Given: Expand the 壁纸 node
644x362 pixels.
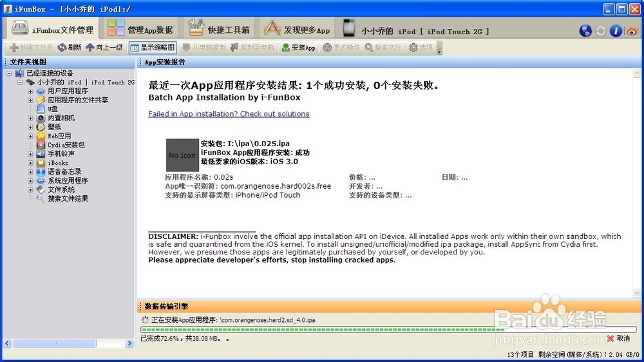Looking at the screenshot, I should point(30,127).
